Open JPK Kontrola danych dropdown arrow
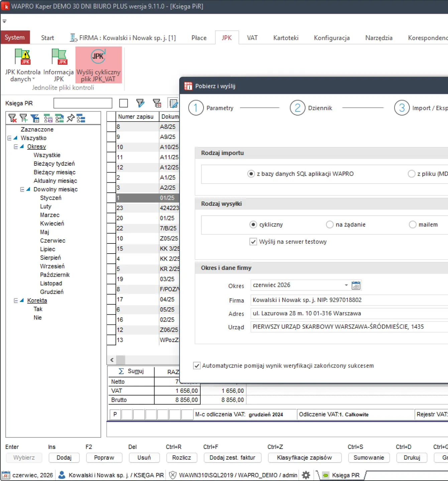This screenshot has height=481, width=448. pyautogui.click(x=33, y=79)
